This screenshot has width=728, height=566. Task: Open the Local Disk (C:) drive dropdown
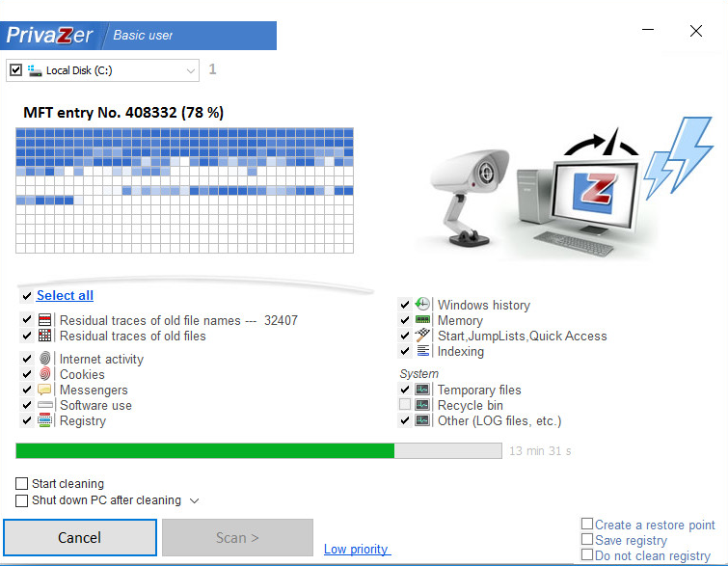pyautogui.click(x=190, y=70)
